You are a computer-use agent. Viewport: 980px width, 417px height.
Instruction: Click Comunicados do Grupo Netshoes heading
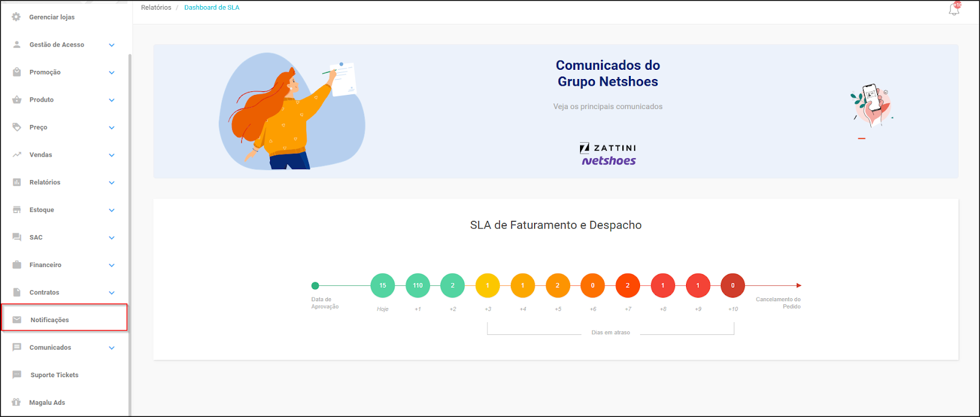pos(608,73)
